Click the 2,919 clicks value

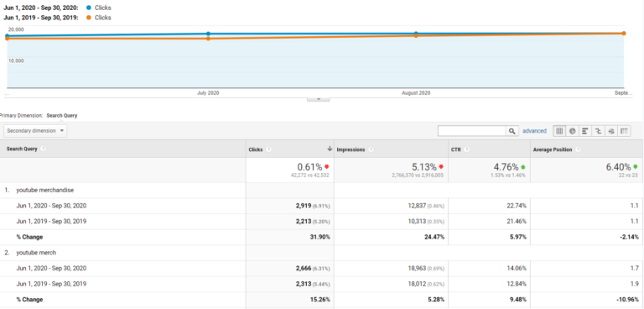303,206
